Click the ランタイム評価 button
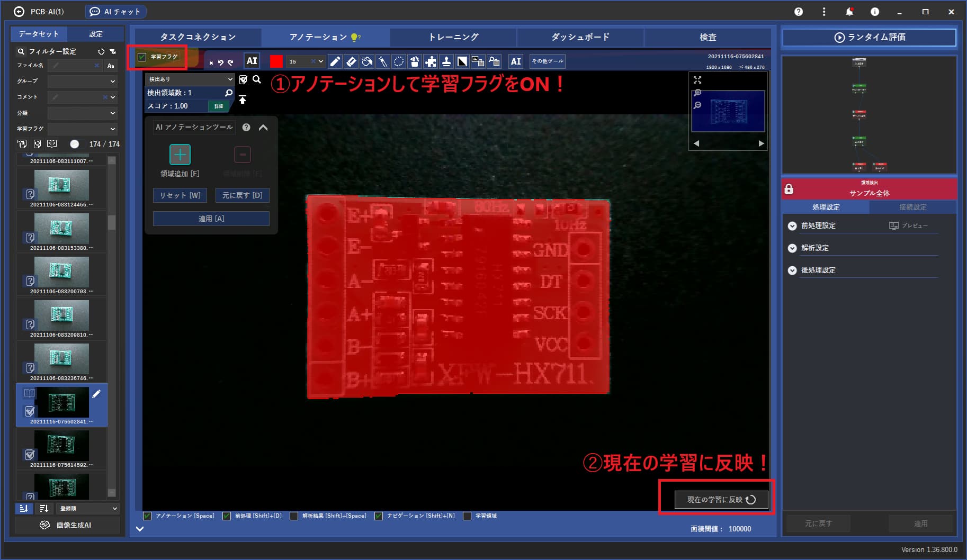This screenshot has width=967, height=560. pos(870,37)
